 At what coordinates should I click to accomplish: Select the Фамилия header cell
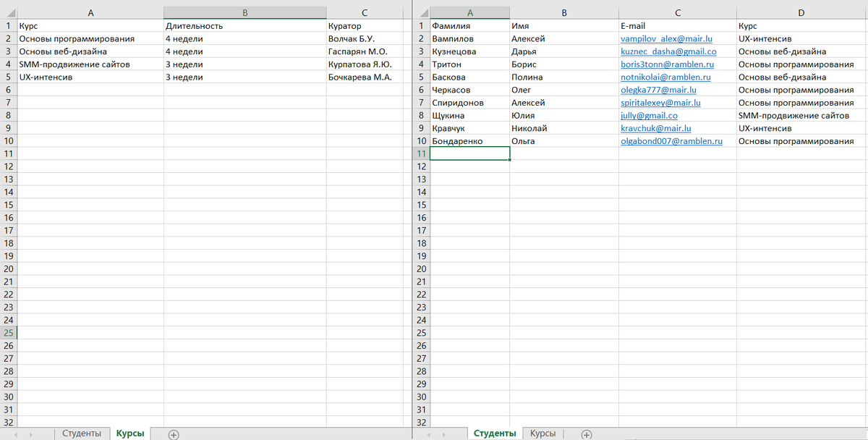click(470, 26)
